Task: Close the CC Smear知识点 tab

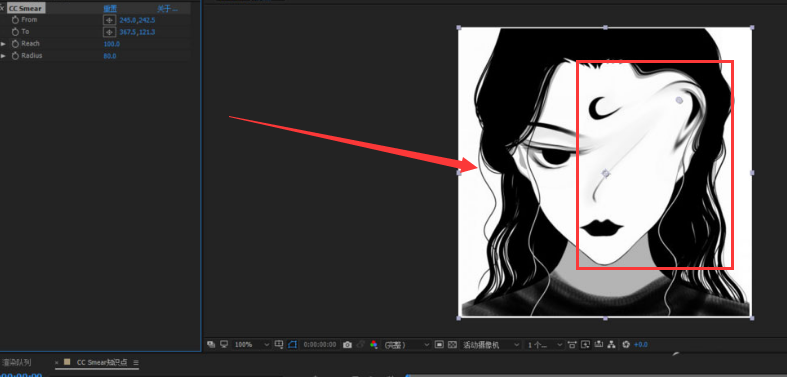Action: coord(57,362)
